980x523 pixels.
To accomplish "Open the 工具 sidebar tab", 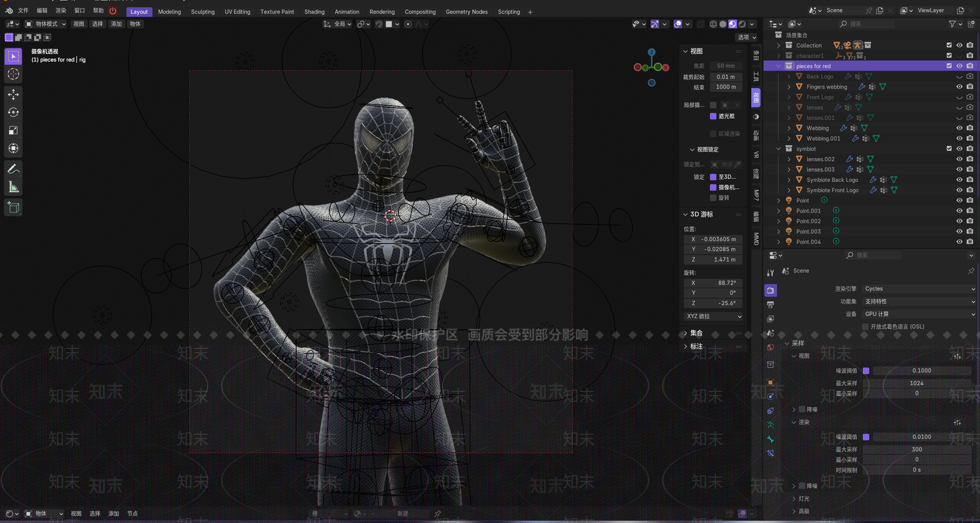I will [x=756, y=77].
